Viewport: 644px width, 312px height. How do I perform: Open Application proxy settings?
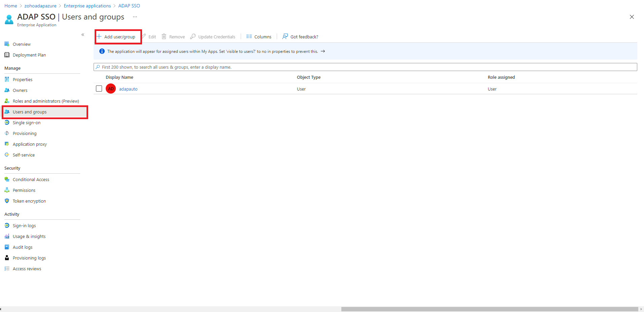(30, 144)
